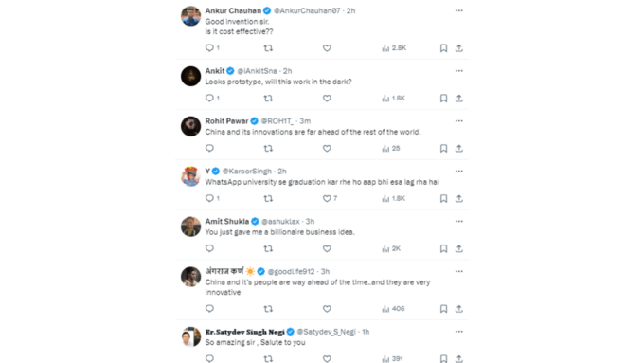This screenshot has height=363, width=644.
Task: Reply to Rohit Pawar's China innovations tweet
Action: (x=209, y=149)
